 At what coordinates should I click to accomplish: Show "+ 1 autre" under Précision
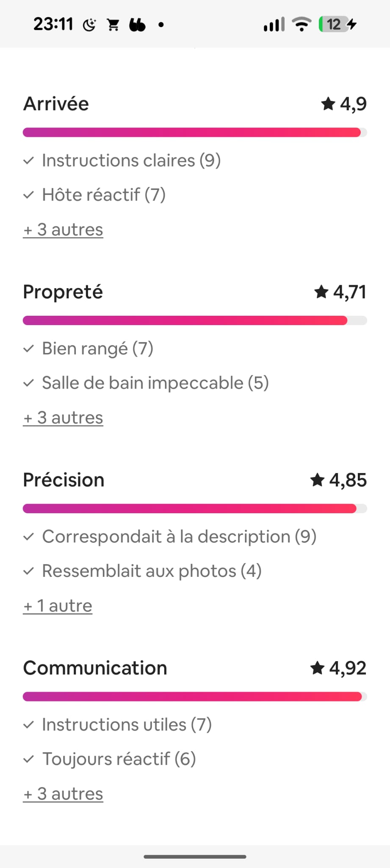[x=58, y=606]
